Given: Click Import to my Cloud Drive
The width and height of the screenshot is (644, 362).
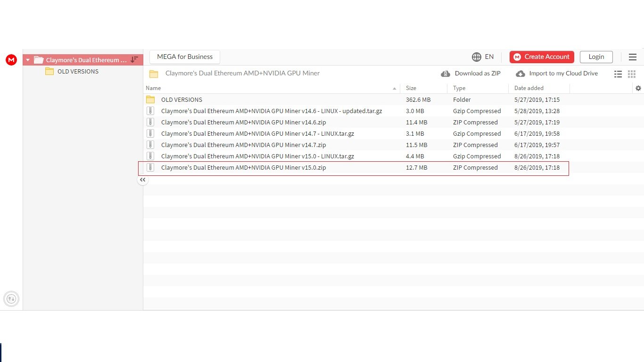Looking at the screenshot, I should [x=557, y=74].
